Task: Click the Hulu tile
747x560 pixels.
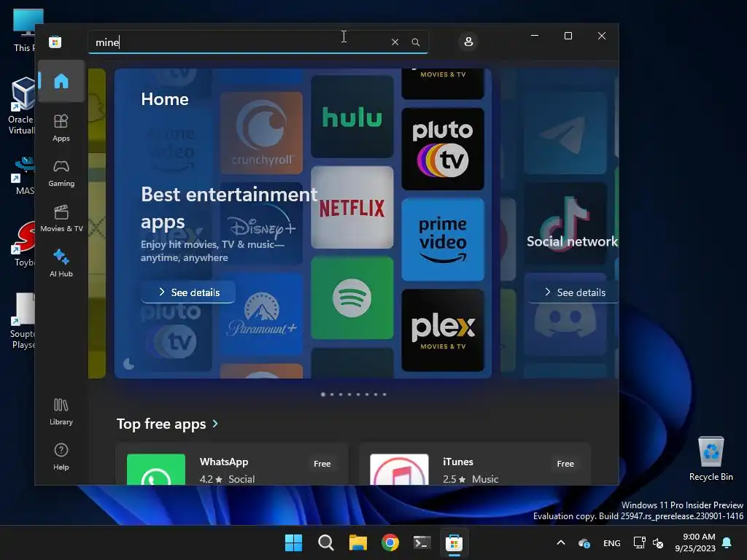Action: click(x=352, y=117)
